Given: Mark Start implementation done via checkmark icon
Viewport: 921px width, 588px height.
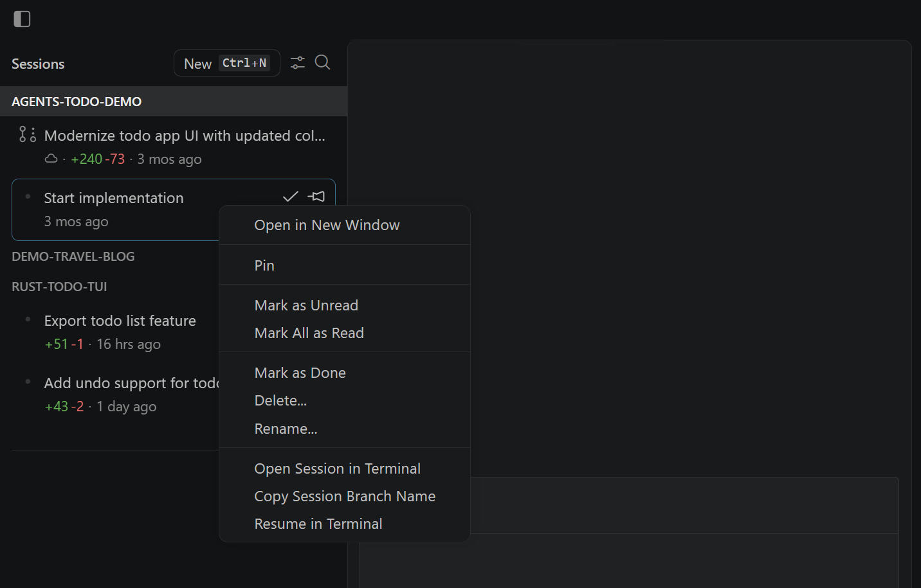Looking at the screenshot, I should pyautogui.click(x=290, y=196).
